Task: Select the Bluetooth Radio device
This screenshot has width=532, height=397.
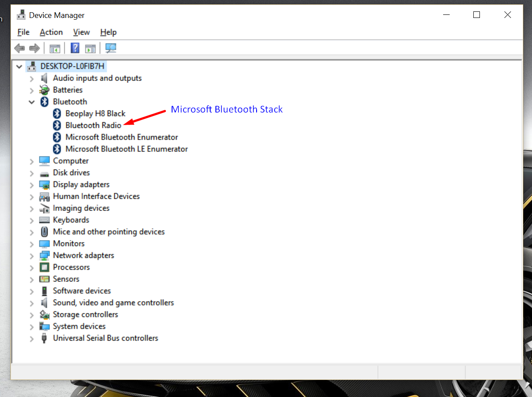Action: (x=93, y=125)
